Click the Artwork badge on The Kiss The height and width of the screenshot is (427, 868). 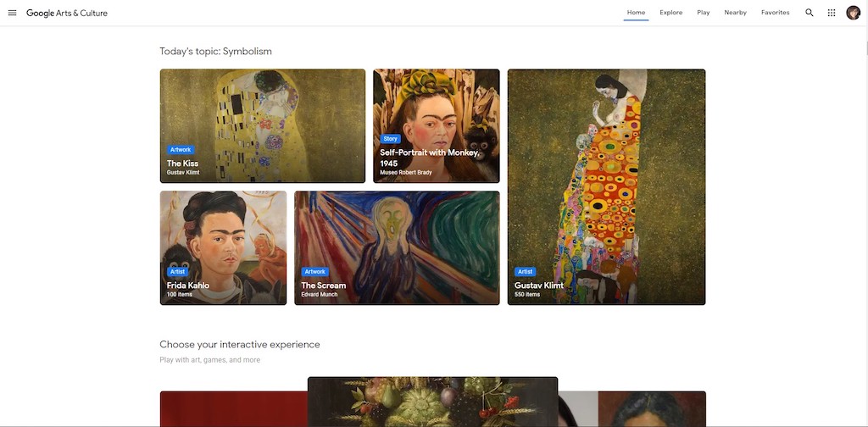pos(181,150)
